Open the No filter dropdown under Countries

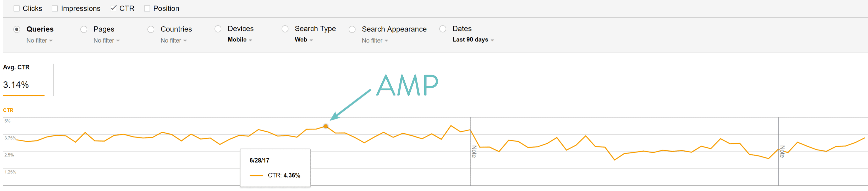pyautogui.click(x=173, y=40)
